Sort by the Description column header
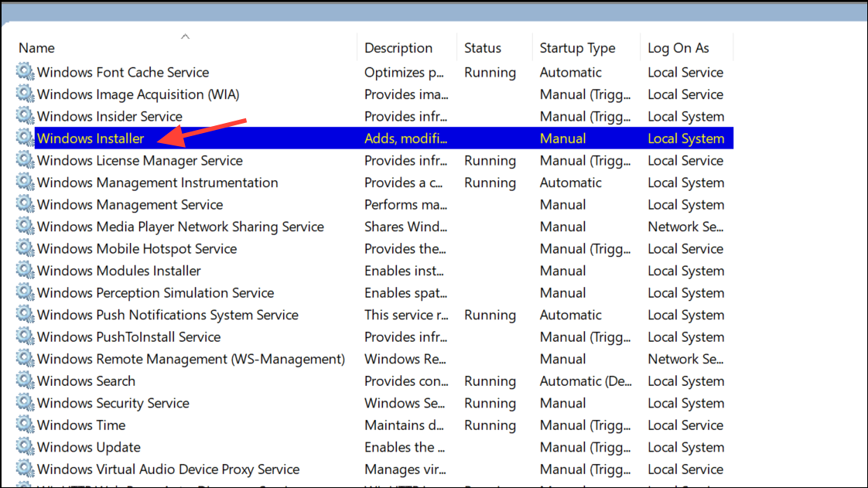868x488 pixels. point(398,48)
